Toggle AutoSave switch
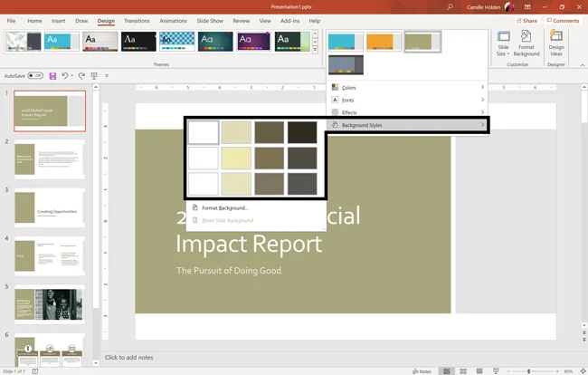The width and height of the screenshot is (588, 375). click(35, 75)
